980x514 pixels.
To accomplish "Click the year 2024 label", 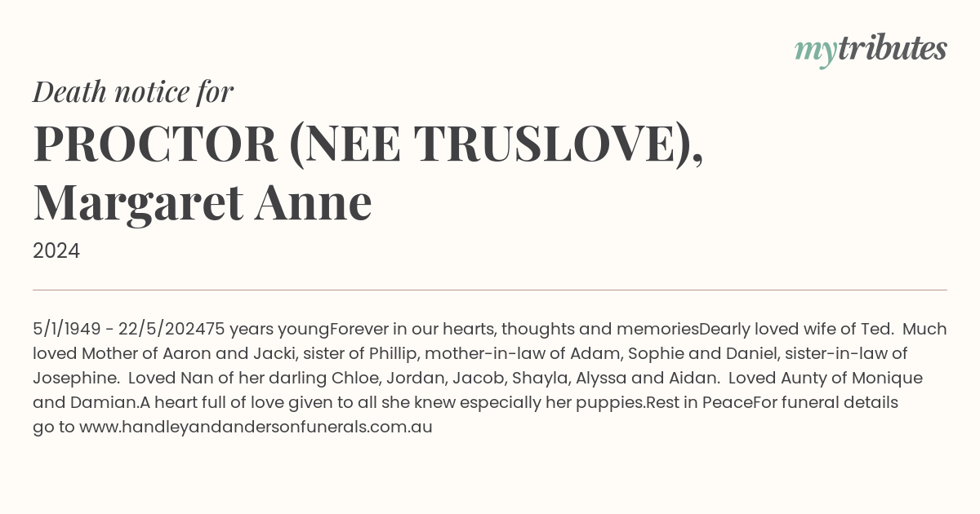I will coord(56,251).
